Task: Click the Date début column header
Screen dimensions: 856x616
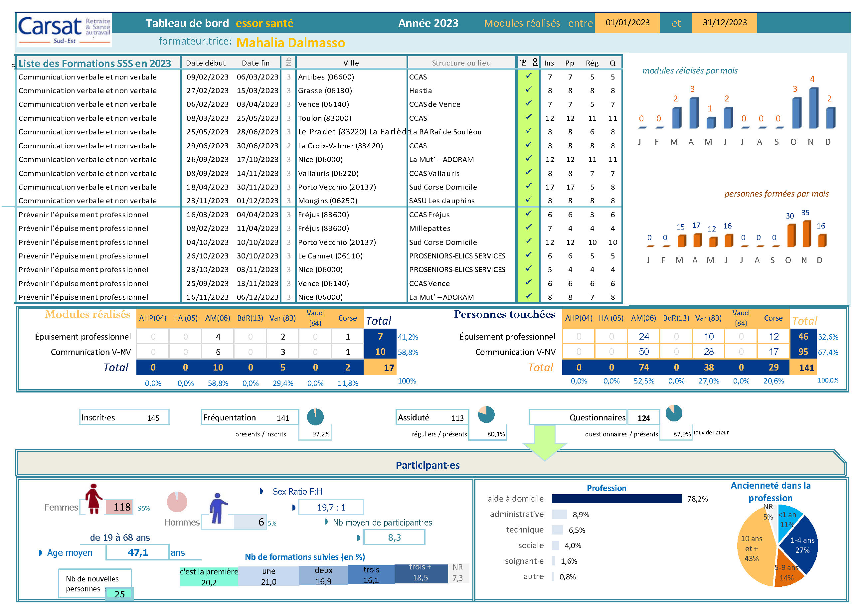Action: coord(206,63)
